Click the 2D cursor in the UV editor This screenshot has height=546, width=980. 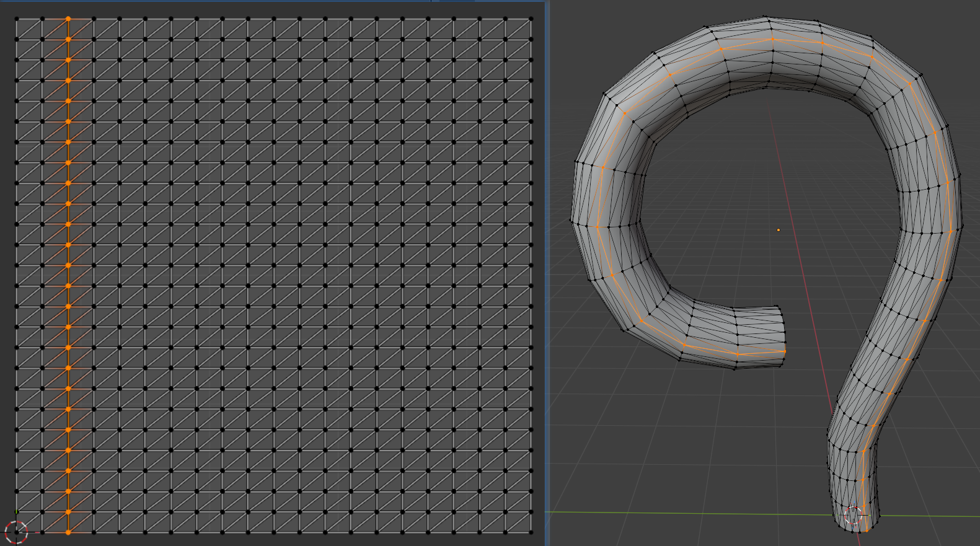[16, 532]
